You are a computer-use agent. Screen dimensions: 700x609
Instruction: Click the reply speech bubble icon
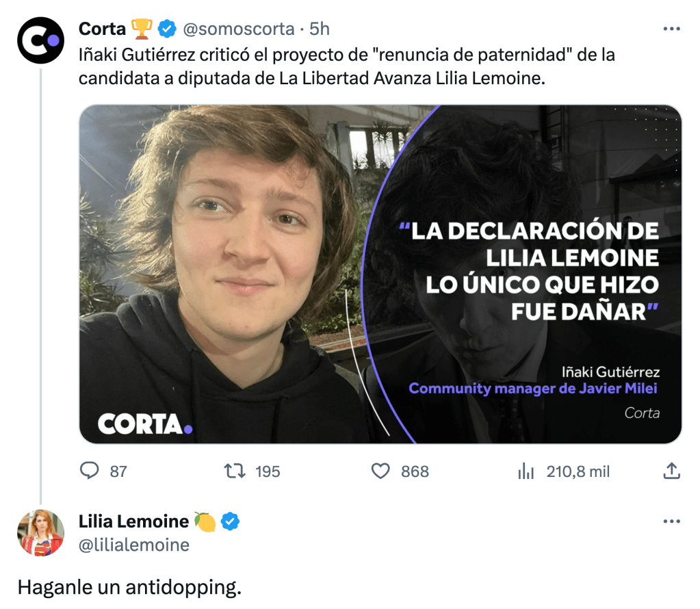click(89, 471)
